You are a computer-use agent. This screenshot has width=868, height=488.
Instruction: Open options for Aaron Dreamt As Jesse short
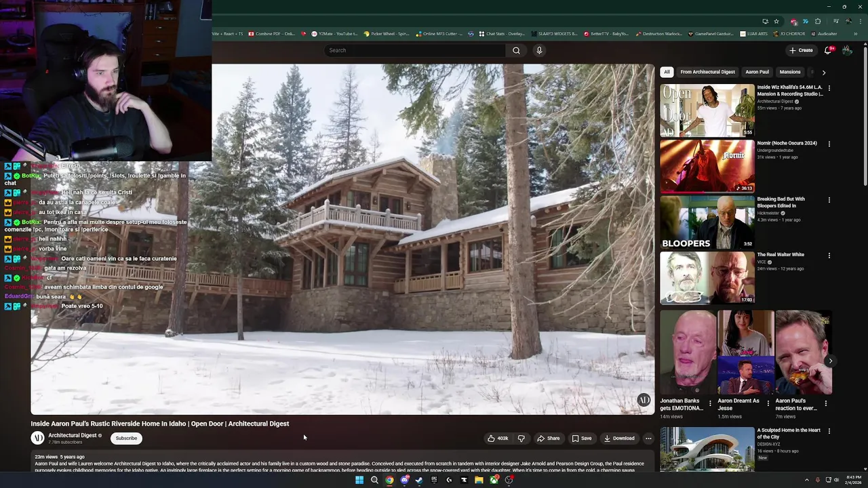click(x=768, y=403)
